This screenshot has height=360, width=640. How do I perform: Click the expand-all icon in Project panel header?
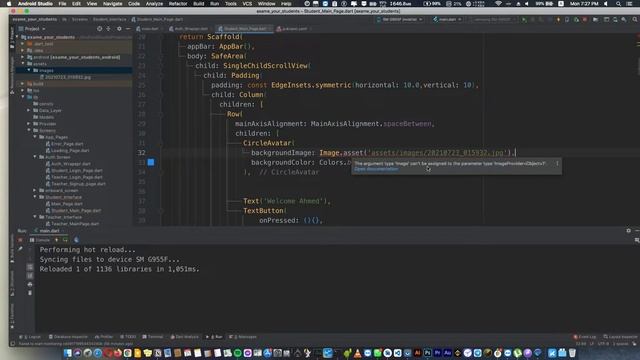point(108,29)
